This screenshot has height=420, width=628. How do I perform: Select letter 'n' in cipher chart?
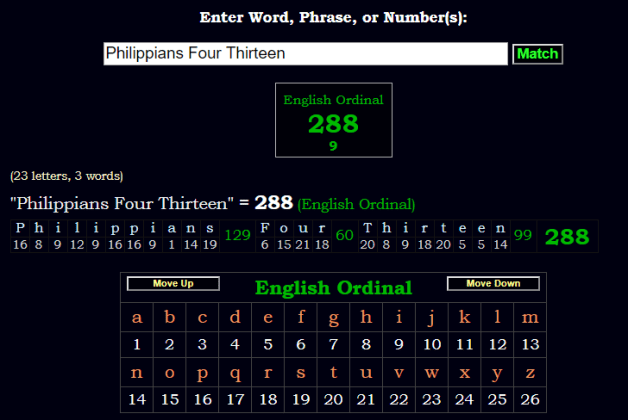click(137, 373)
